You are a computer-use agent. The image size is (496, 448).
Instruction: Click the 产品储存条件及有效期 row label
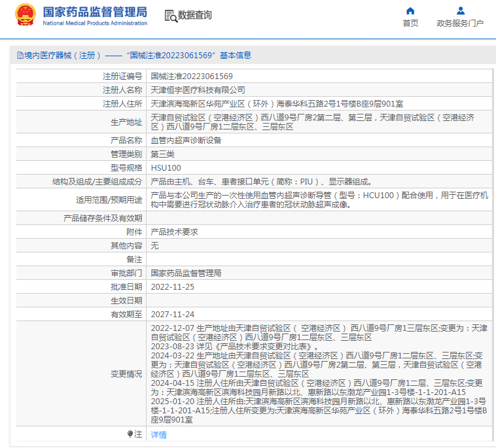(x=103, y=218)
